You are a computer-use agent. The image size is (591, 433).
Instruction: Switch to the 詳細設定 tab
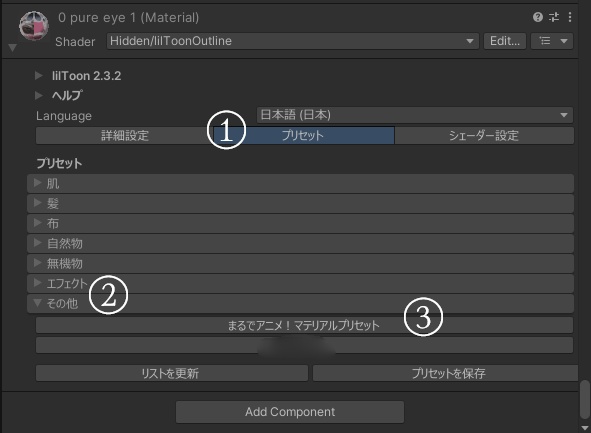pyautogui.click(x=125, y=136)
